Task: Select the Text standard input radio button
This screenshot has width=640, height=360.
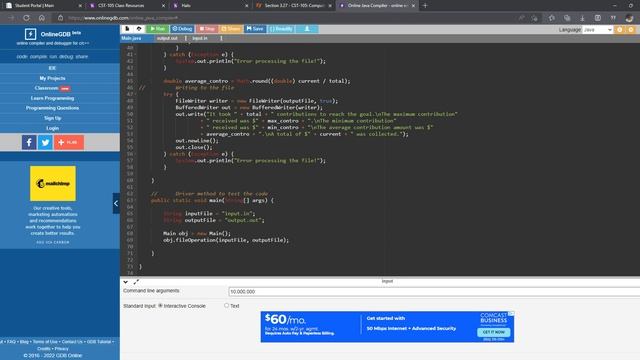Action: pos(227,305)
